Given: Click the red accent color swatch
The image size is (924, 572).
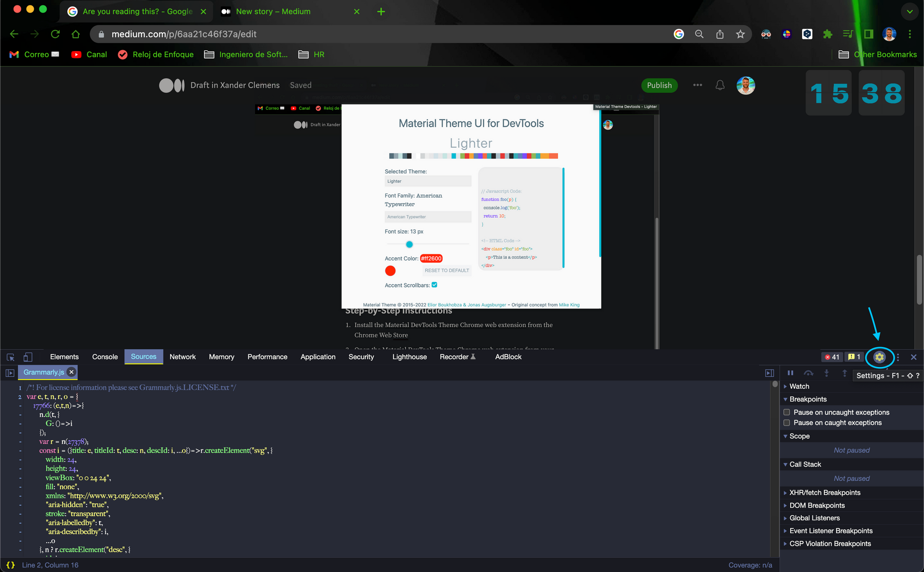Looking at the screenshot, I should click(390, 271).
